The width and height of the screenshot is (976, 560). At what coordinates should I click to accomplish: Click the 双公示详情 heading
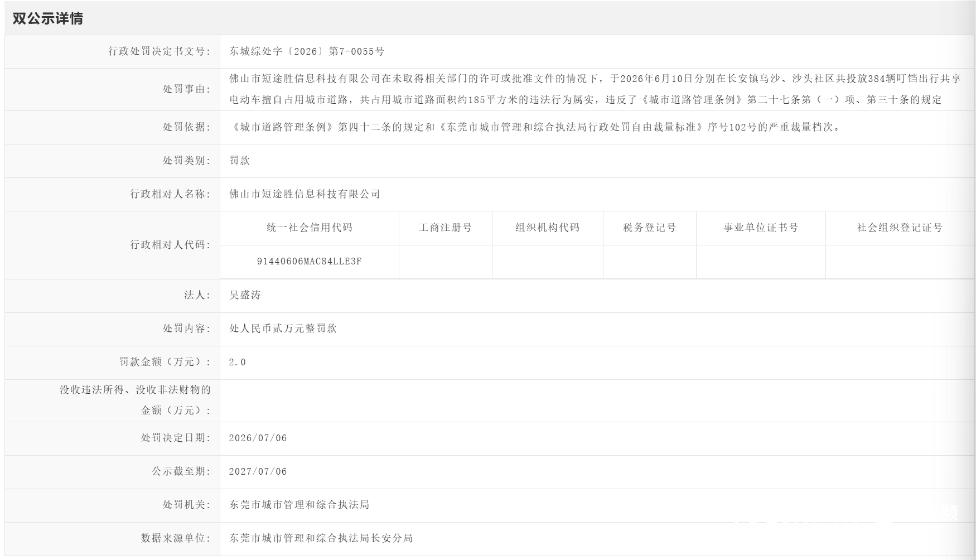47,18
